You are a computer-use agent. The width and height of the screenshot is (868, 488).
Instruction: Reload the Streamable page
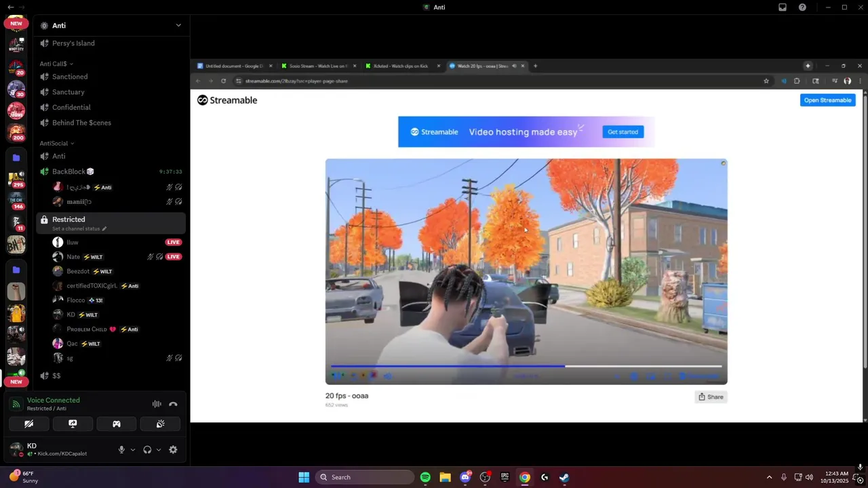(x=224, y=81)
